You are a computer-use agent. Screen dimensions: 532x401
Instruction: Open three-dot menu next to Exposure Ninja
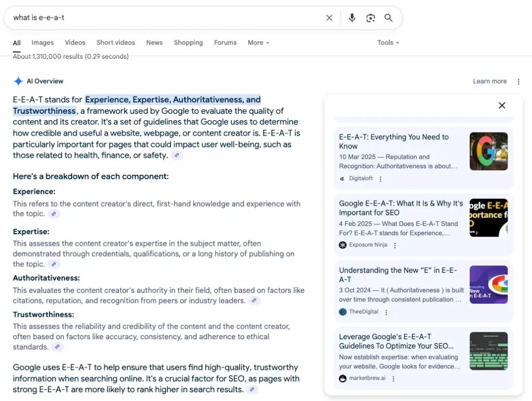point(395,245)
